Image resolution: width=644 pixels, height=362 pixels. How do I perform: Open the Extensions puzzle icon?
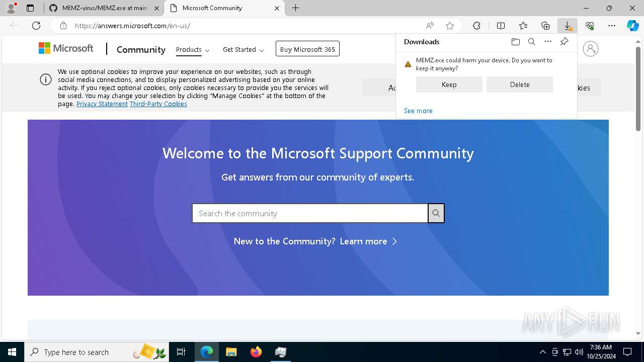click(476, 26)
